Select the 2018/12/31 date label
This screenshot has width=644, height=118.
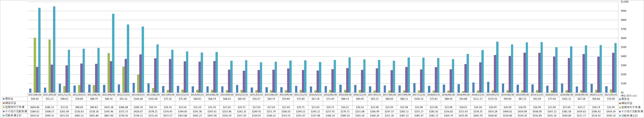pyautogui.click(x=478, y=95)
